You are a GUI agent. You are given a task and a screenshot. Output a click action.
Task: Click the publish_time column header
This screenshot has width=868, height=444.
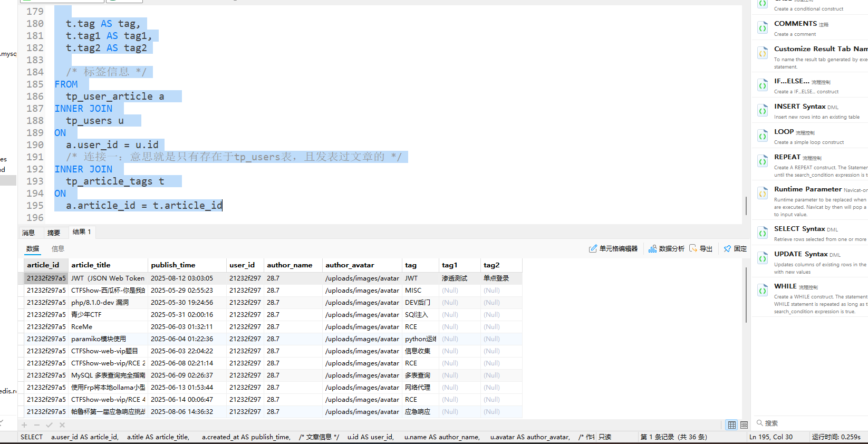pos(173,265)
